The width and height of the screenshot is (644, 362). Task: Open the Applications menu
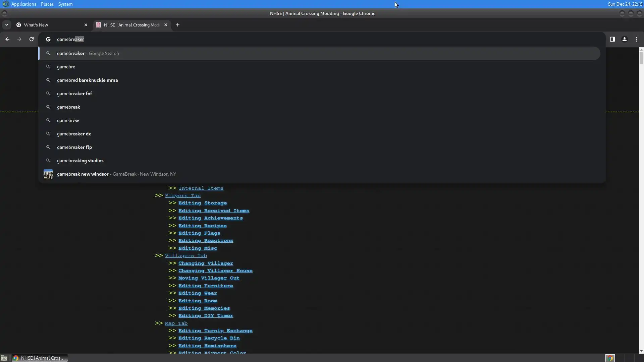(23, 4)
